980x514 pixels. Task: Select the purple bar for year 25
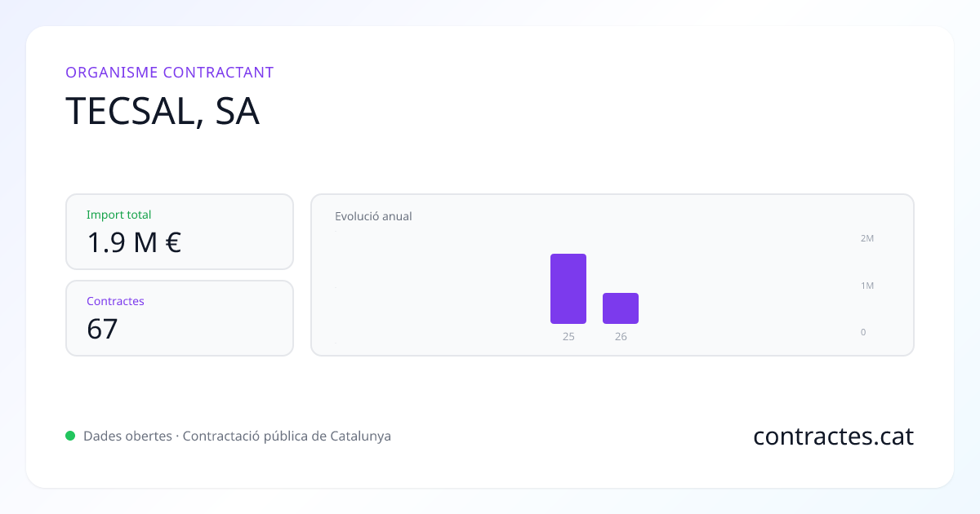pyautogui.click(x=568, y=289)
